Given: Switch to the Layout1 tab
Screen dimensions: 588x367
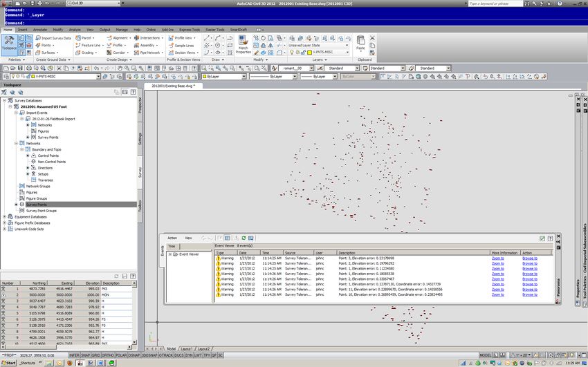Looking at the screenshot, I should 186,348.
